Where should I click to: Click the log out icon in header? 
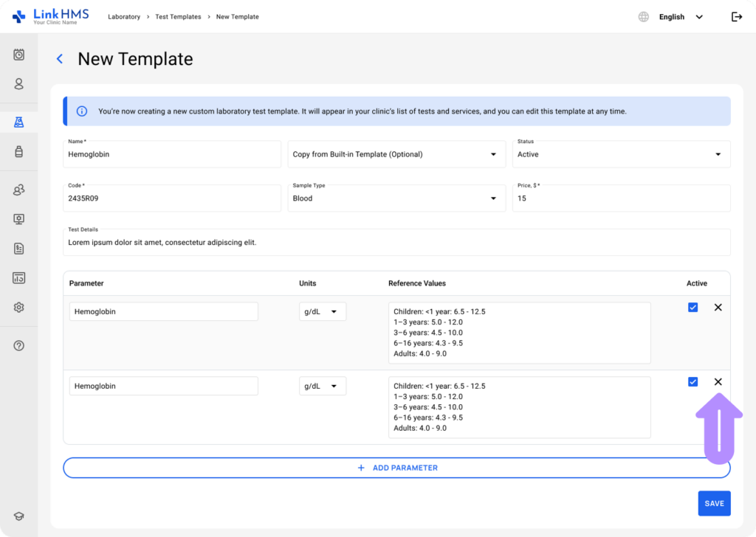coord(736,16)
